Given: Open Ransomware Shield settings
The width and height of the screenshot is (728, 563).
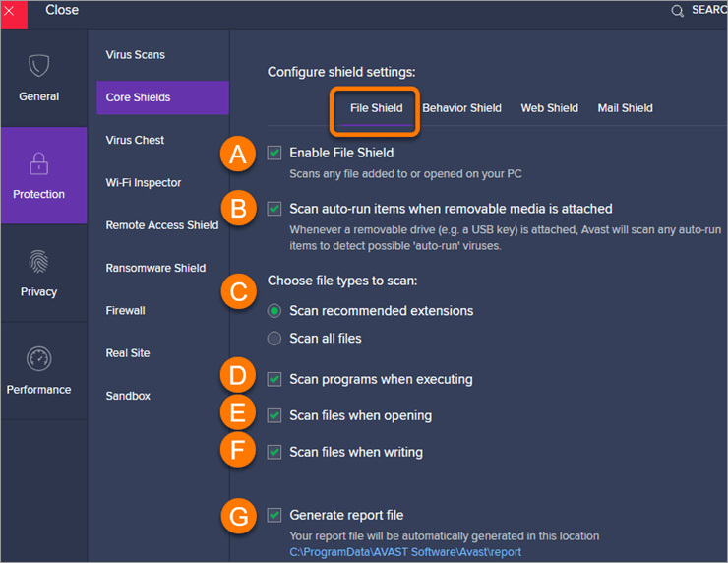Looking at the screenshot, I should click(x=155, y=268).
